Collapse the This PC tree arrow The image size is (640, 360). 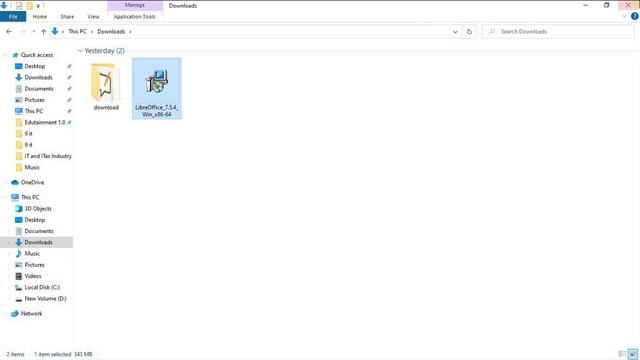5,197
